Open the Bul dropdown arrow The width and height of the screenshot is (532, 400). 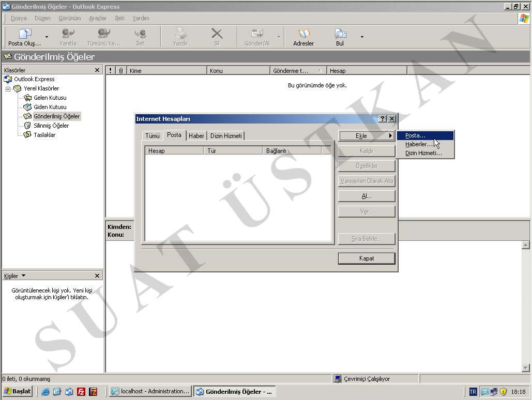[362, 37]
